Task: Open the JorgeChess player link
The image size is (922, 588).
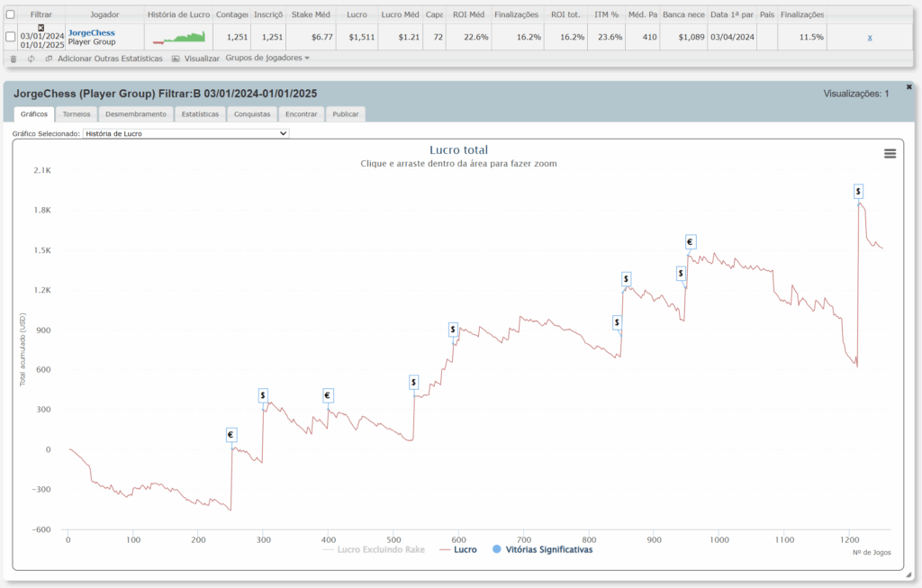Action: (x=91, y=32)
